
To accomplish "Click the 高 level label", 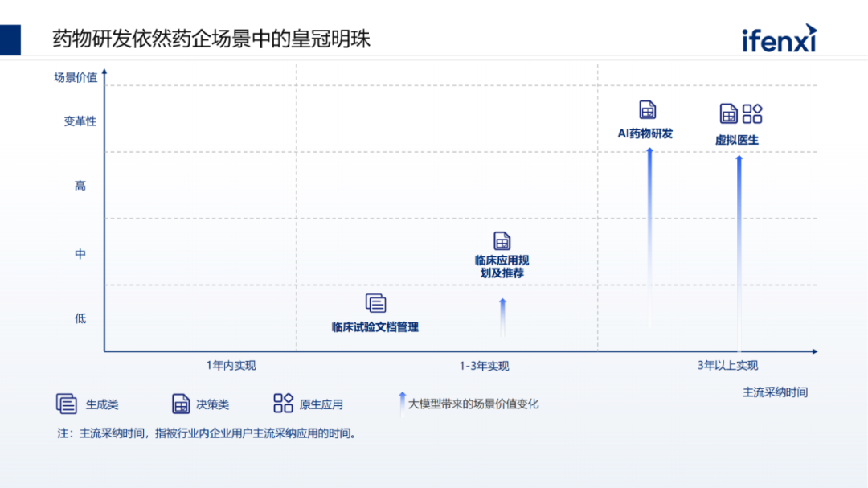I will coord(80,186).
